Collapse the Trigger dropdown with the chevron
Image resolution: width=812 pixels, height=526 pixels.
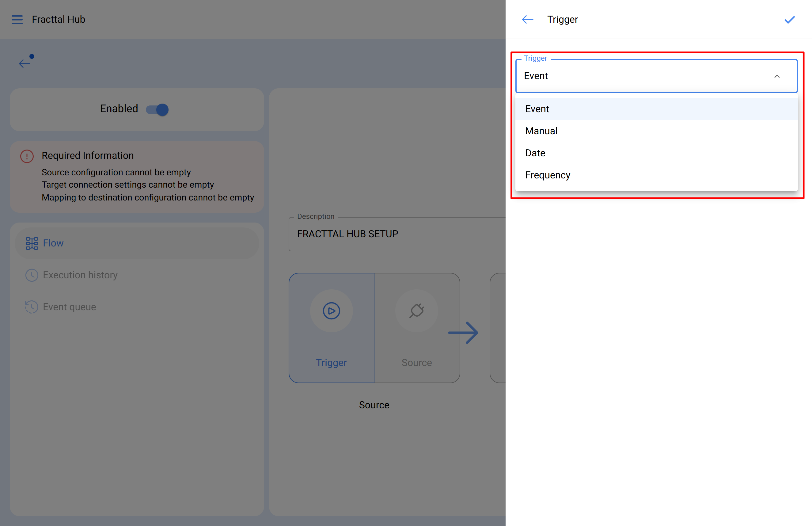(x=777, y=76)
